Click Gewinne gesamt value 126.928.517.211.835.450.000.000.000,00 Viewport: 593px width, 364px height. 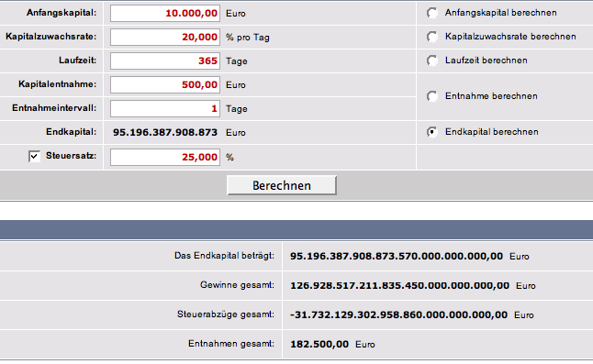(399, 285)
